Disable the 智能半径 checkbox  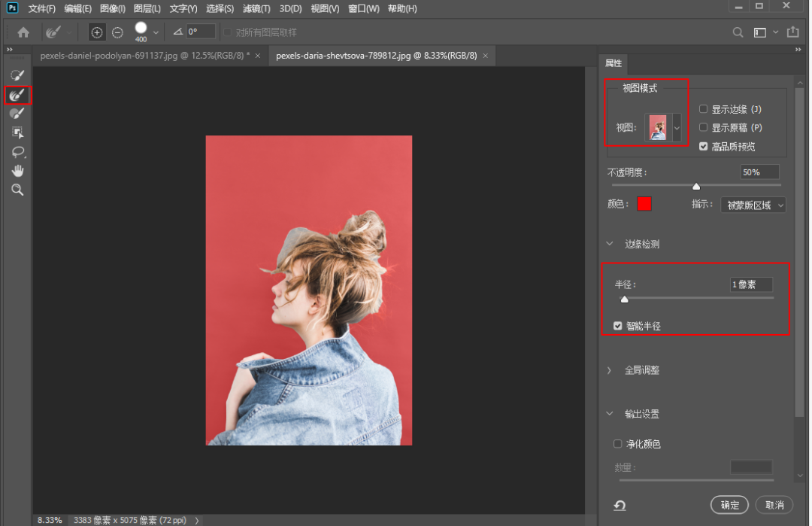tap(617, 326)
